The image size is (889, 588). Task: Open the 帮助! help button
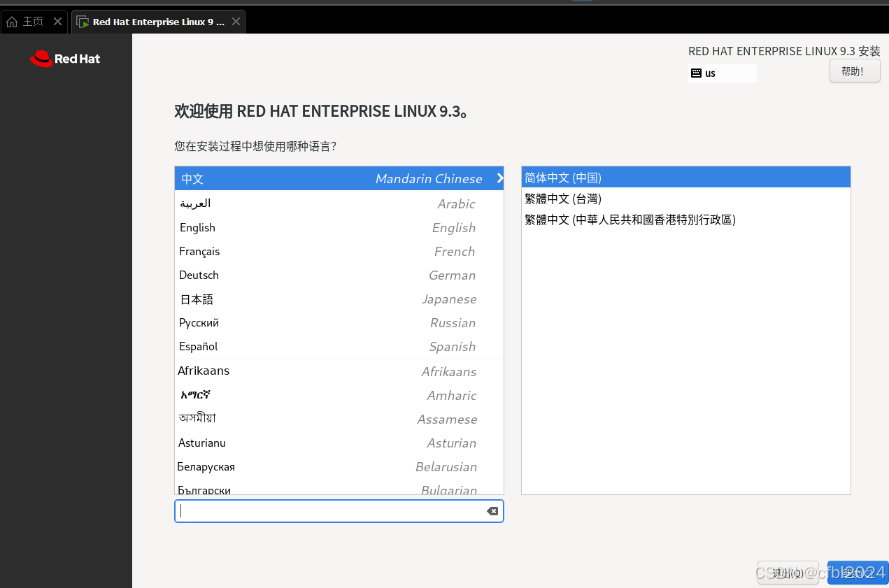(855, 71)
